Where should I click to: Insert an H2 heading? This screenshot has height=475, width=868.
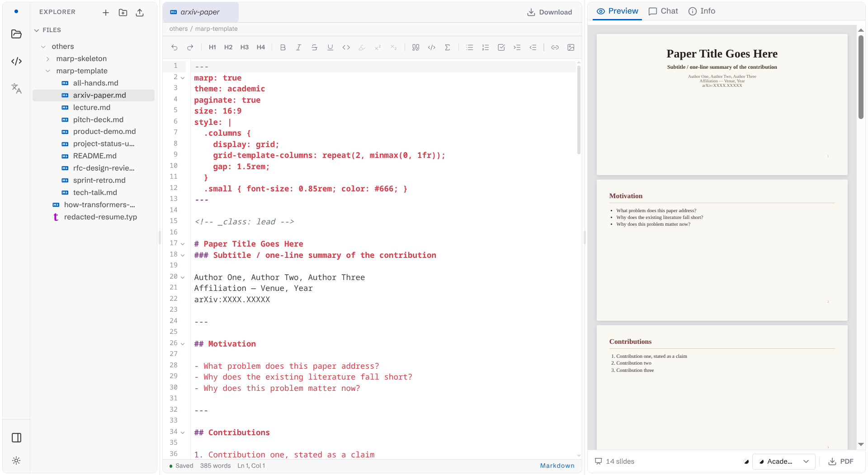coord(228,47)
